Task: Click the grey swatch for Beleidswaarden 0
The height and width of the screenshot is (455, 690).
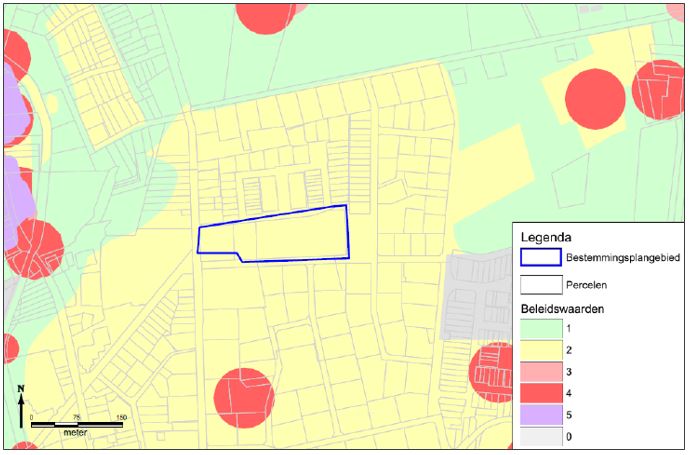Action: tap(541, 437)
